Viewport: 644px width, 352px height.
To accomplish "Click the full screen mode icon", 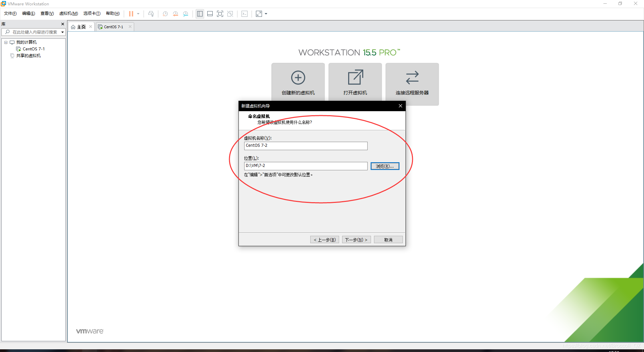I will tap(220, 14).
